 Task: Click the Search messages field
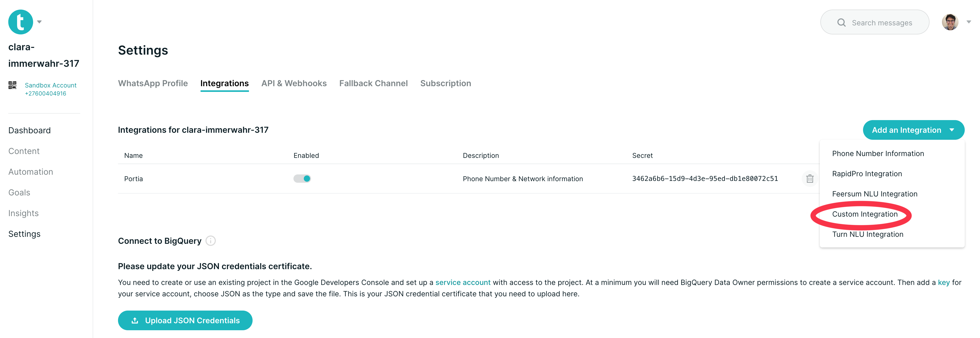point(875,23)
